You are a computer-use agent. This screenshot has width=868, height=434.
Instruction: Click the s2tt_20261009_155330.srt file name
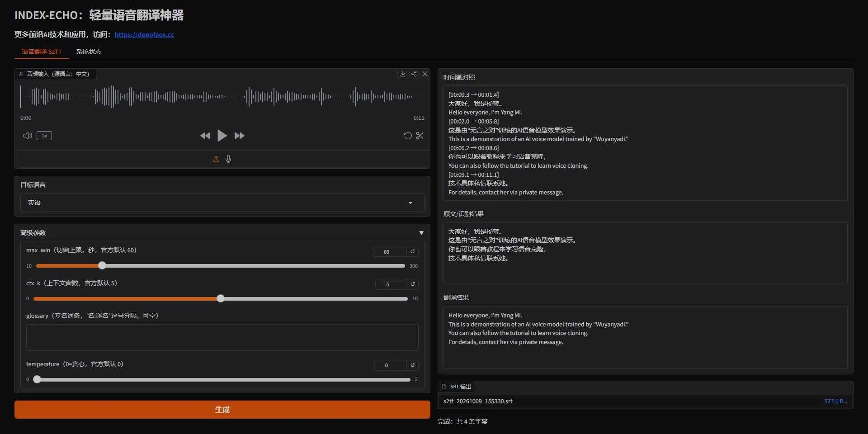(478, 401)
